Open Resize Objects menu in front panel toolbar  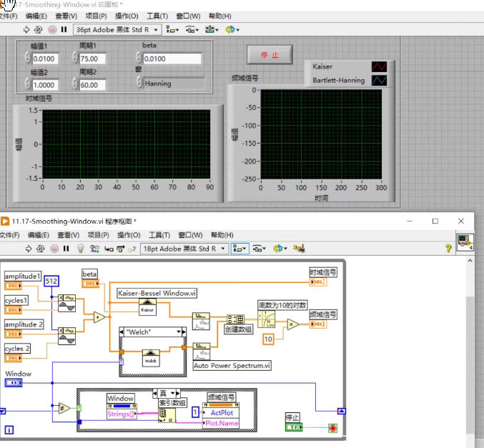coord(212,29)
